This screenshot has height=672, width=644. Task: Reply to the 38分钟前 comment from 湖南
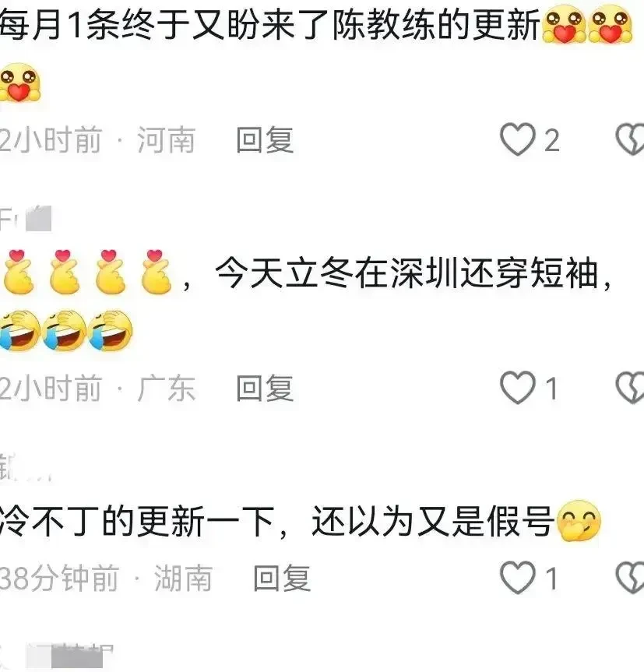282,578
